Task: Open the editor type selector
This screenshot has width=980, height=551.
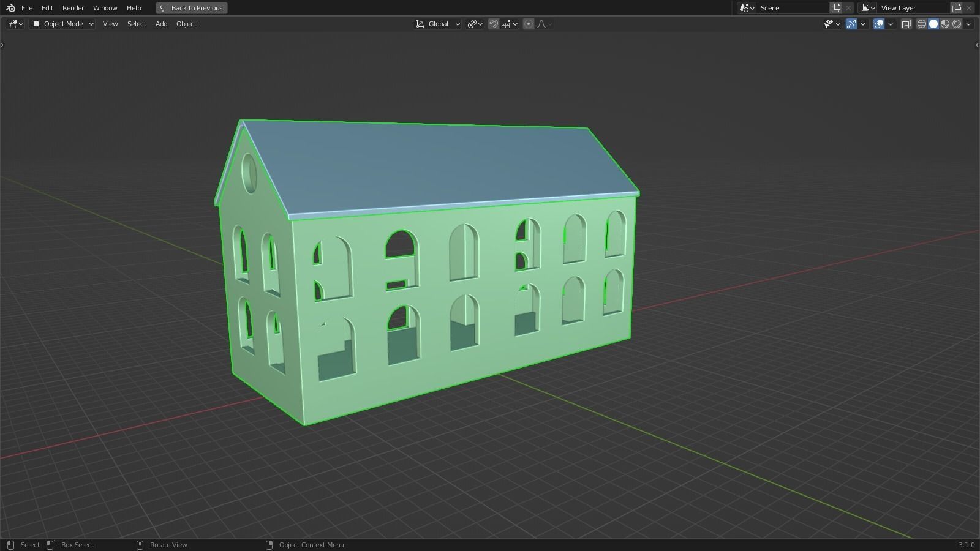Action: coord(15,24)
